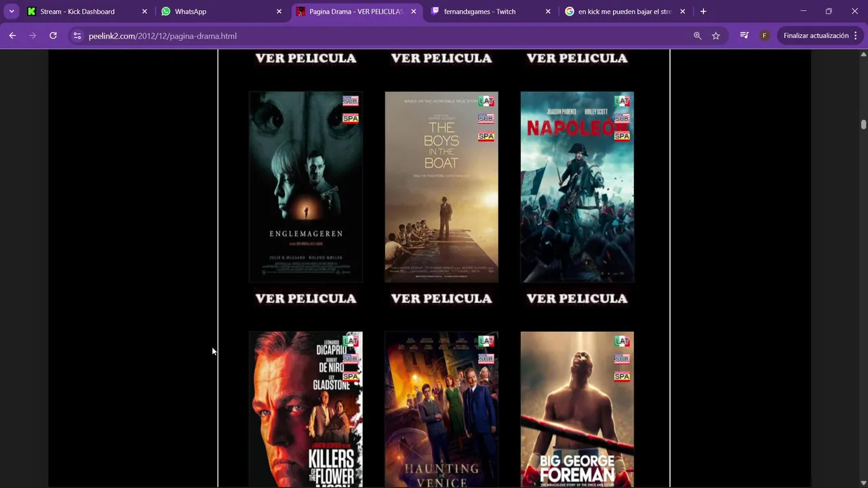Close the Pagina Drama tab
Viewport: 868px width, 488px height.
tap(414, 12)
